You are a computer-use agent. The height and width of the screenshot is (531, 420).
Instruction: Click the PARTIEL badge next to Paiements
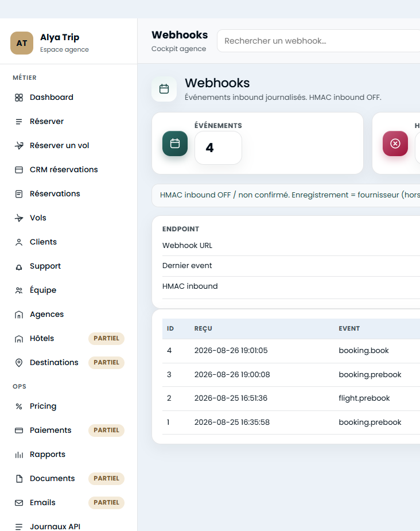(x=106, y=430)
